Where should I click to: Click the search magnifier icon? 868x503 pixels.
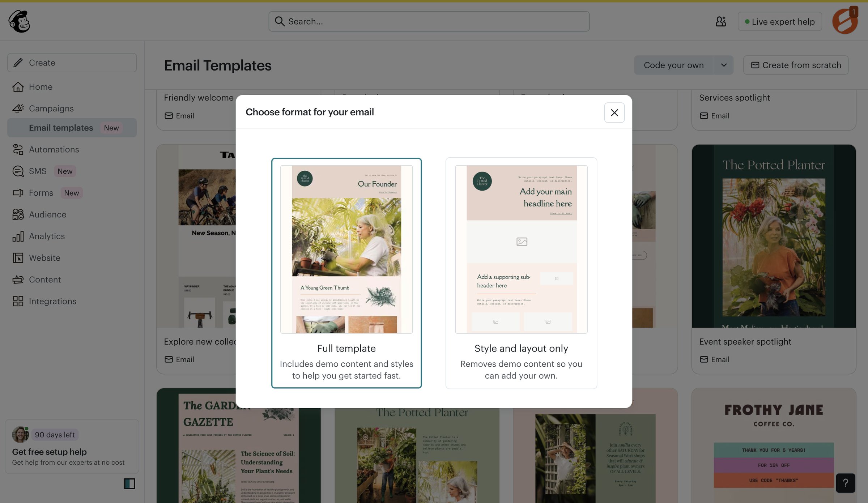point(279,21)
